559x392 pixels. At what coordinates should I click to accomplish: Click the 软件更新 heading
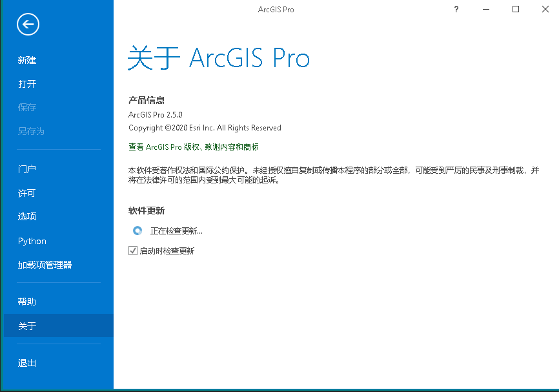pyautogui.click(x=147, y=211)
